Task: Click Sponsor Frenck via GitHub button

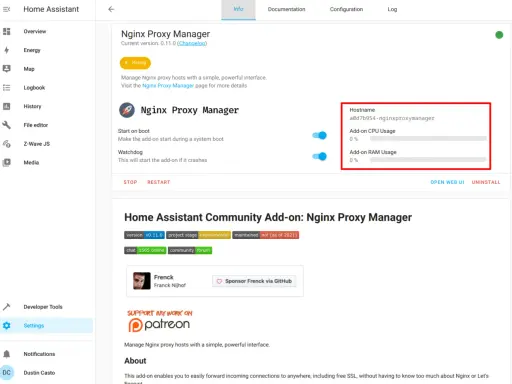Action: coord(254,281)
